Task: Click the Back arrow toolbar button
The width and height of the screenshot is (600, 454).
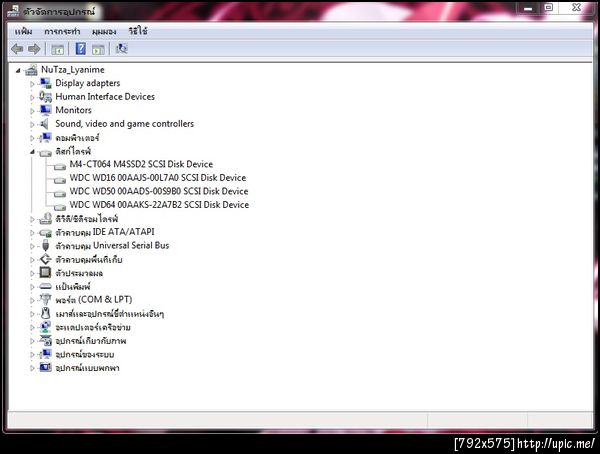Action: click(17, 49)
